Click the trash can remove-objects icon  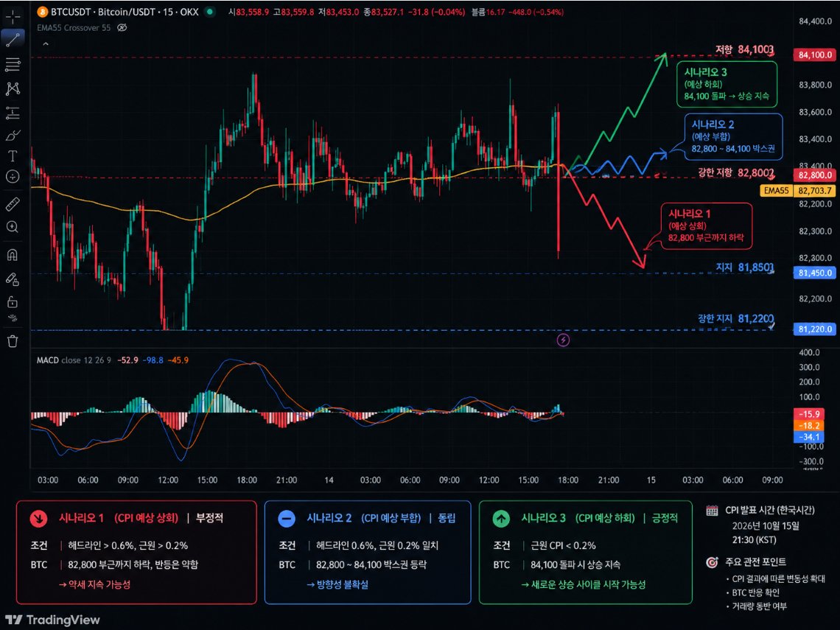point(13,341)
